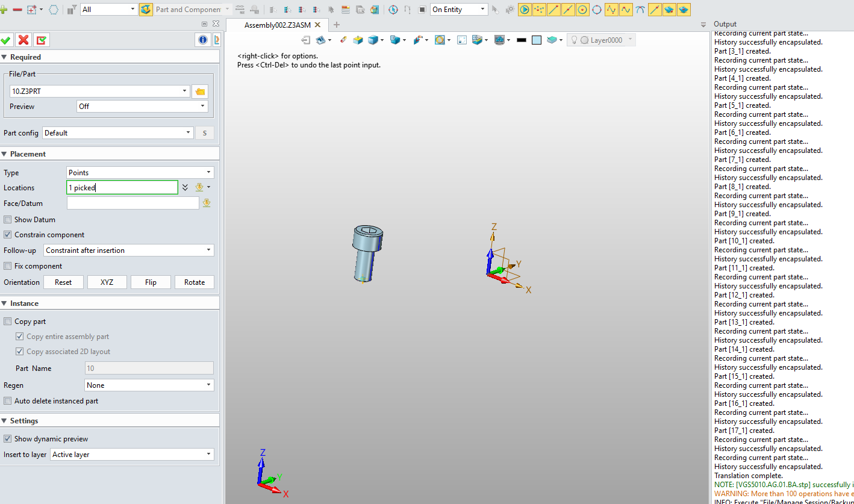Click the light blue face color swatch
Screen dimensions: 854x504
pos(537,40)
